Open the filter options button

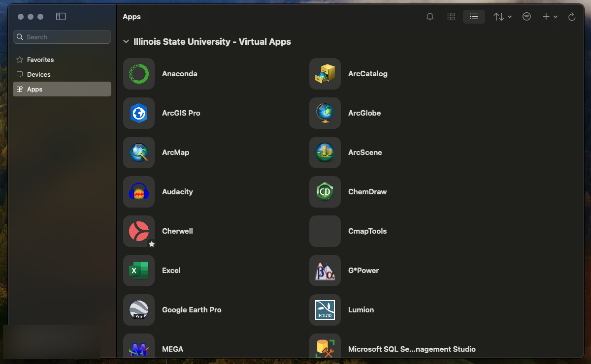(526, 17)
